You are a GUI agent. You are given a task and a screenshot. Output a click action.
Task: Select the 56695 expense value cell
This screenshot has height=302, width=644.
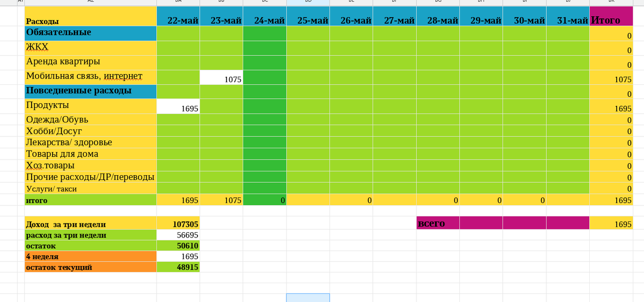pos(178,235)
